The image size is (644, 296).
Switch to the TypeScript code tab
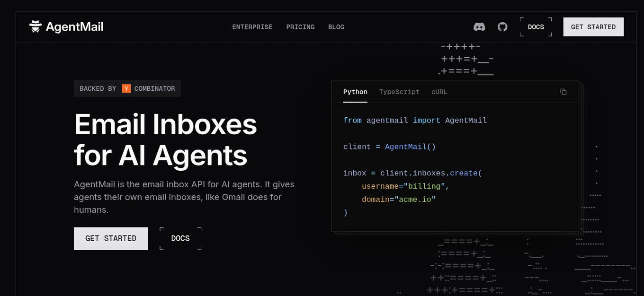pyautogui.click(x=399, y=92)
